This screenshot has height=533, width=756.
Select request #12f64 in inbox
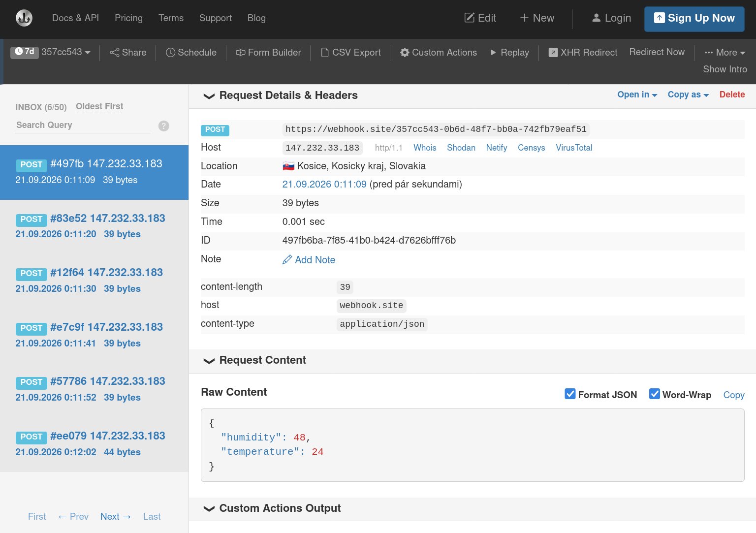click(x=94, y=281)
